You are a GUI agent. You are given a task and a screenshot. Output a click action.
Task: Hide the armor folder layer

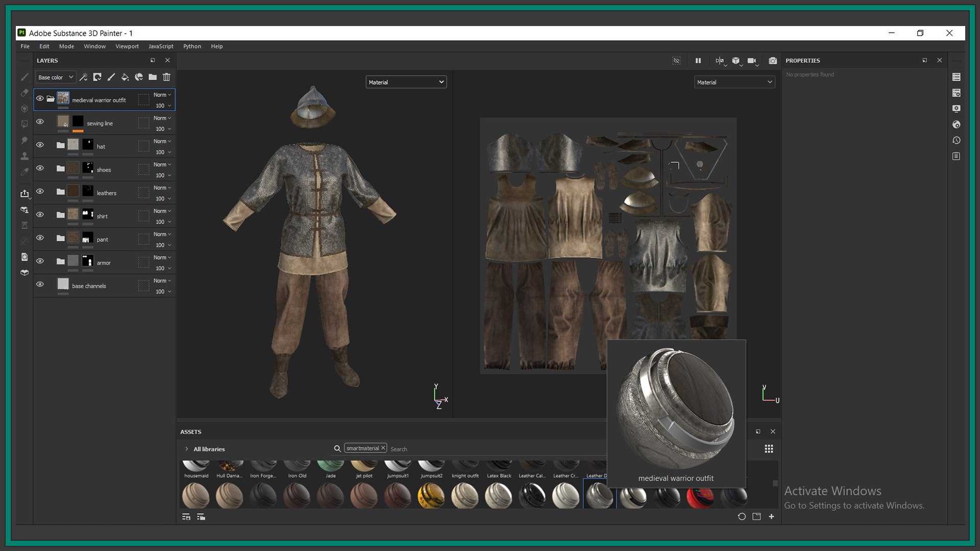(40, 261)
